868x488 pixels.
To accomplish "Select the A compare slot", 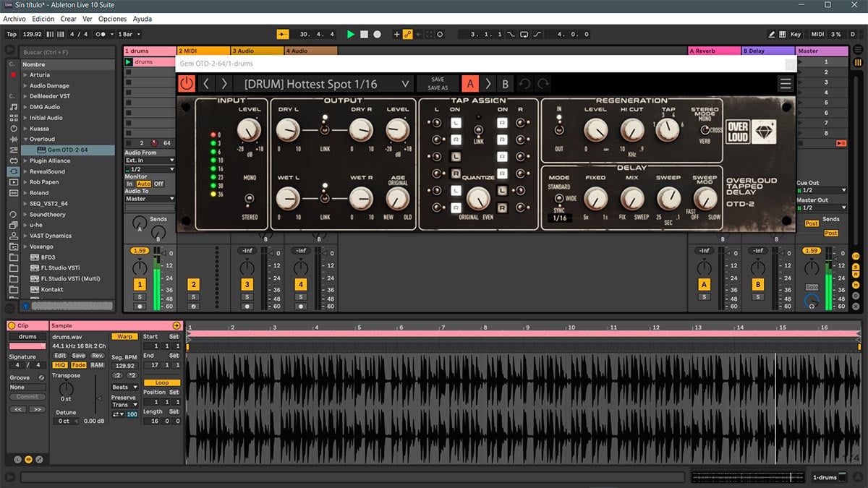I will tap(470, 84).
